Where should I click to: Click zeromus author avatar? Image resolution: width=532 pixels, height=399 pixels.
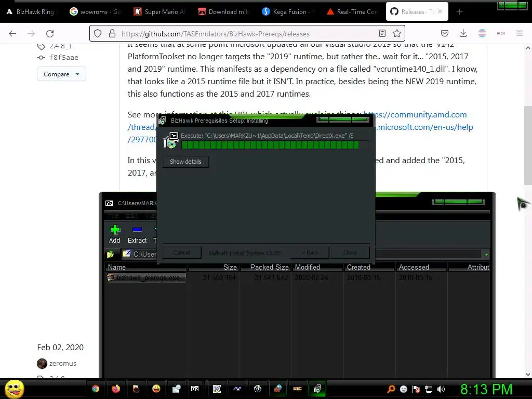[42, 363]
